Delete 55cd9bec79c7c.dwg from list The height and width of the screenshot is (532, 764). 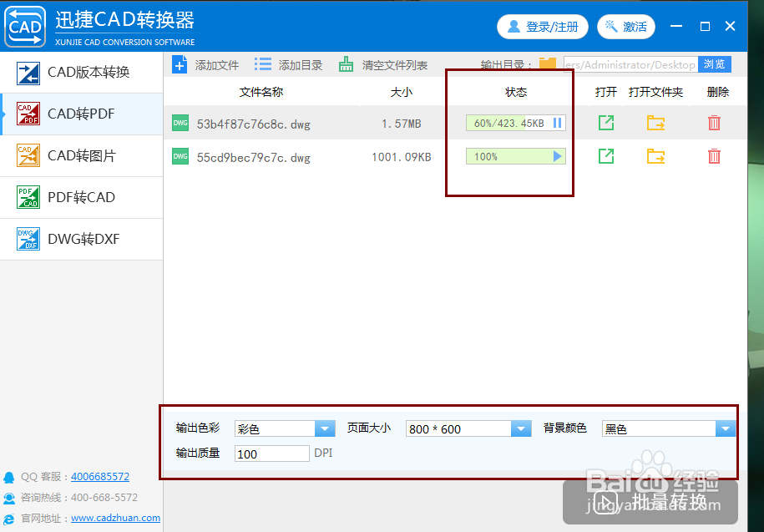pos(714,156)
